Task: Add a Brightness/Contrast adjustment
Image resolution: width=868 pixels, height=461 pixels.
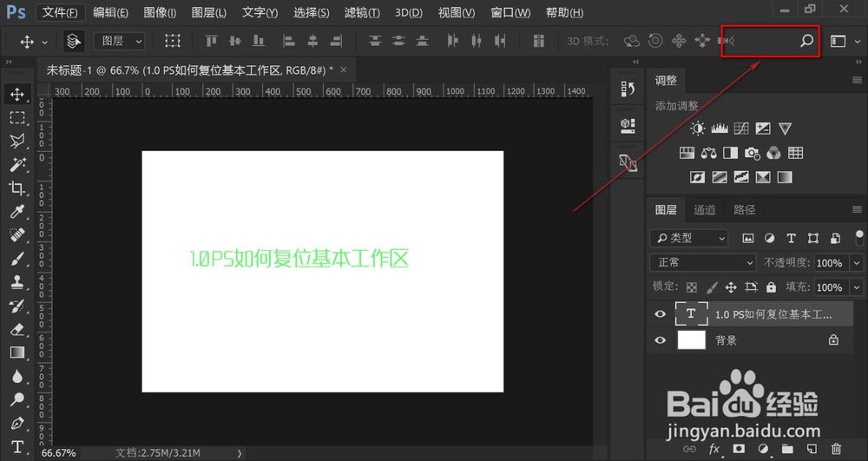Action: coord(698,129)
